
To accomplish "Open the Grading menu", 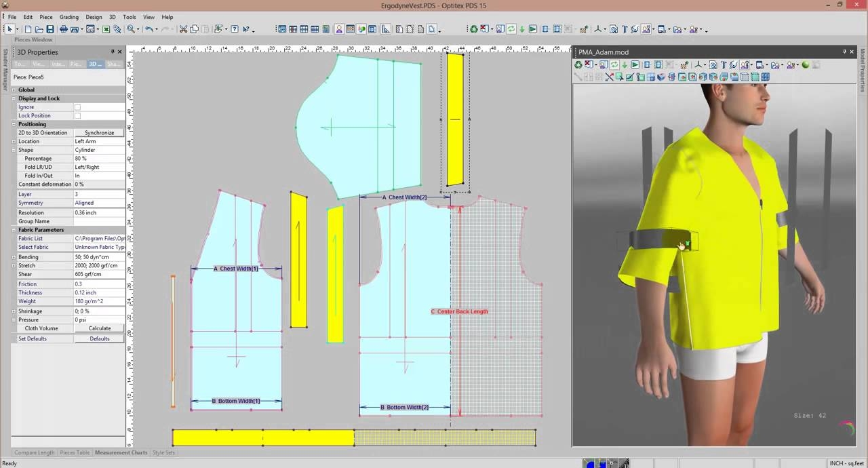I will [x=69, y=17].
